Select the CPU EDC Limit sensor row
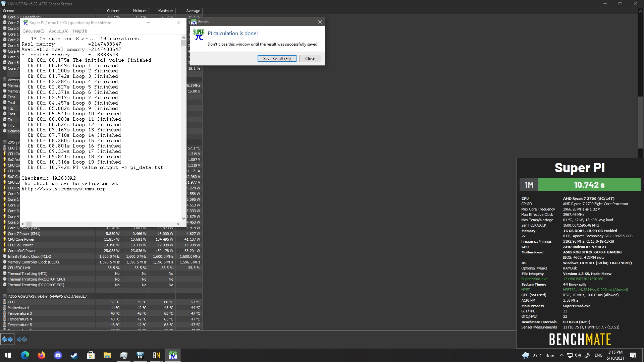Viewport: 644px width, 362px height. (x=101, y=268)
